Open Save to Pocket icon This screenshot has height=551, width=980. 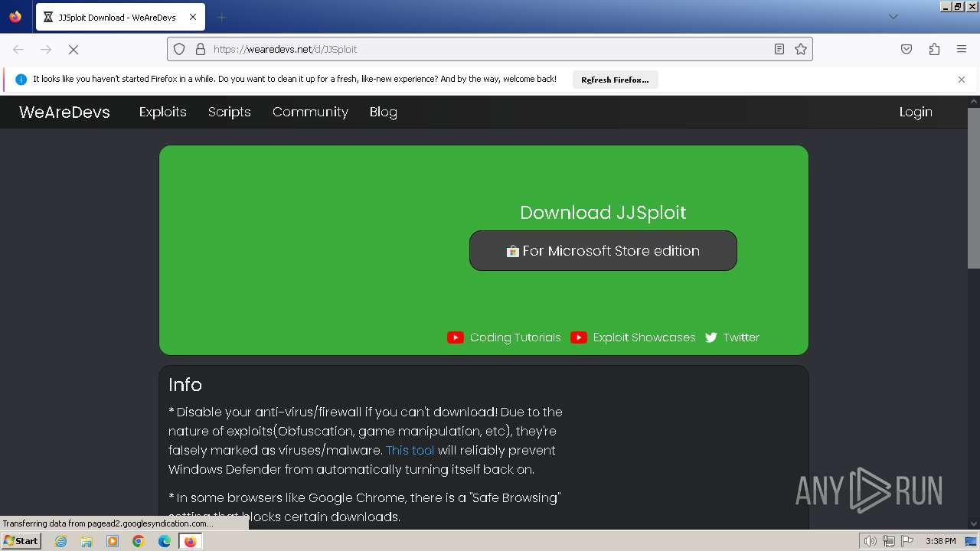point(906,49)
